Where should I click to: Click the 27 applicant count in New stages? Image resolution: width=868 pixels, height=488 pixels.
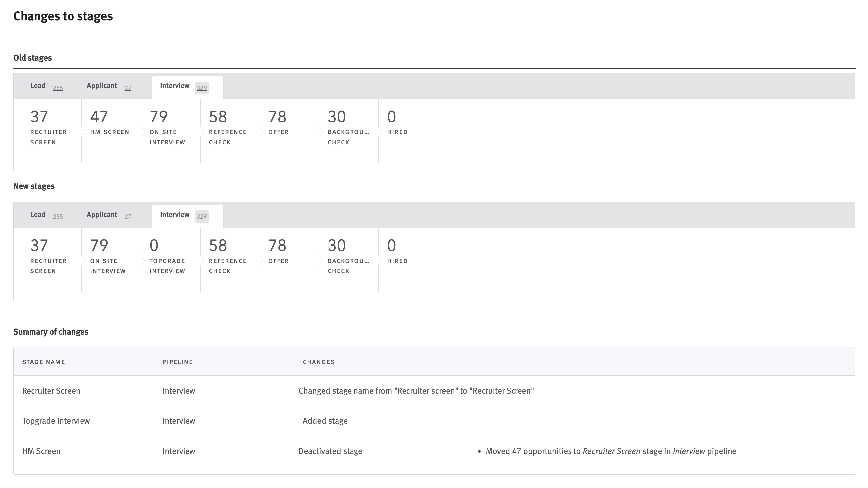[x=128, y=217]
